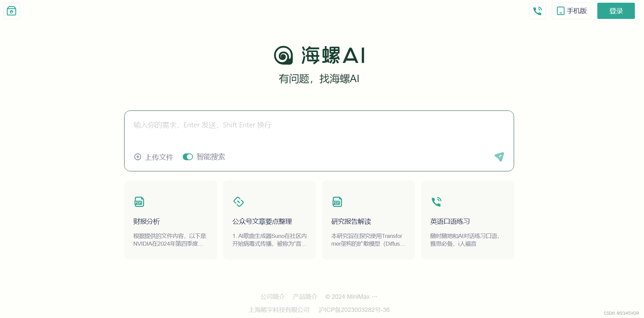
Task: Toggle the 智能搜索 switch
Action: pos(188,157)
